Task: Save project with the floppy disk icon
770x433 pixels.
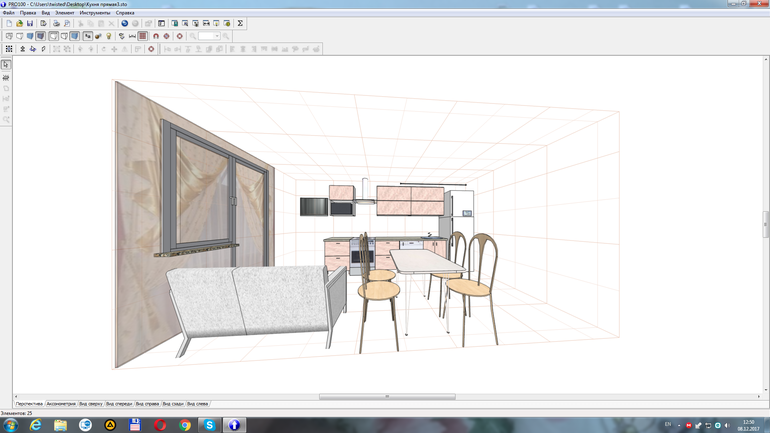Action: [x=30, y=23]
